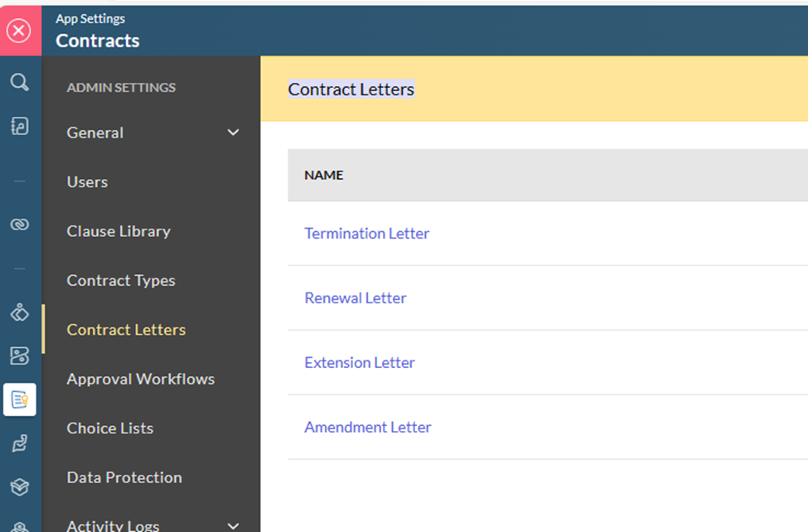Open Clause Library settings
Viewport: 808px width, 532px height.
(119, 231)
